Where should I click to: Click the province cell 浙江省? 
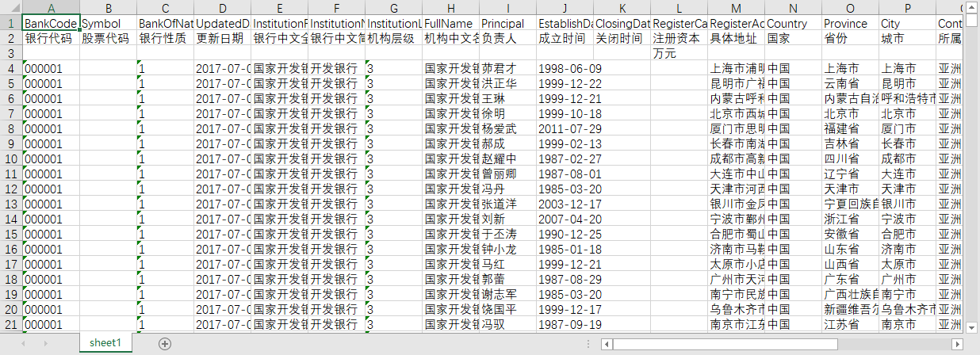[x=851, y=219]
